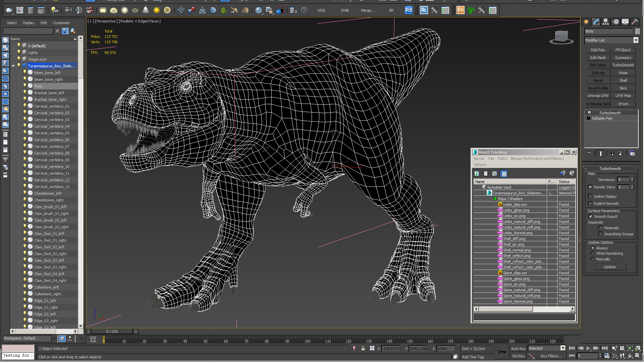The image size is (644, 362).
Task: Collapse the TurboSmooth rollout header
Action: click(x=610, y=169)
